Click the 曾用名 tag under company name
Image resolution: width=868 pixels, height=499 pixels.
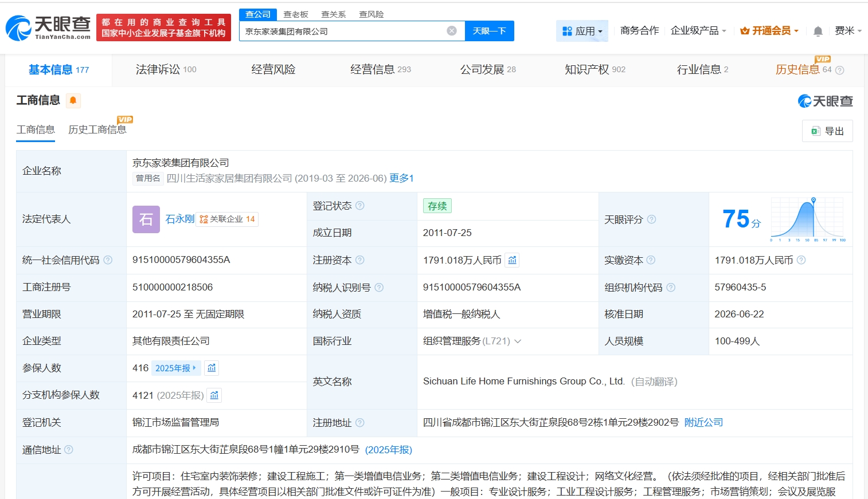tap(148, 178)
